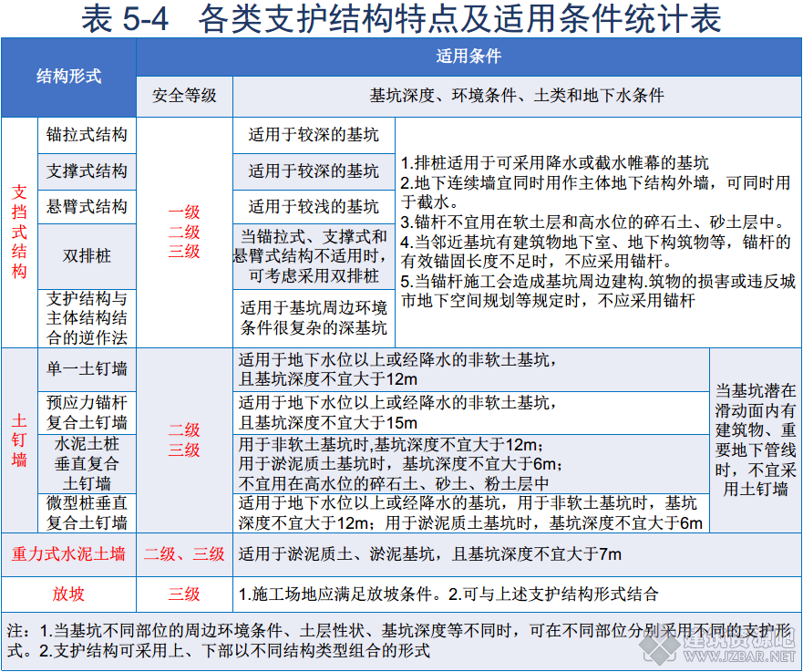Select the red 放坡 cell

pyautogui.click(x=68, y=594)
